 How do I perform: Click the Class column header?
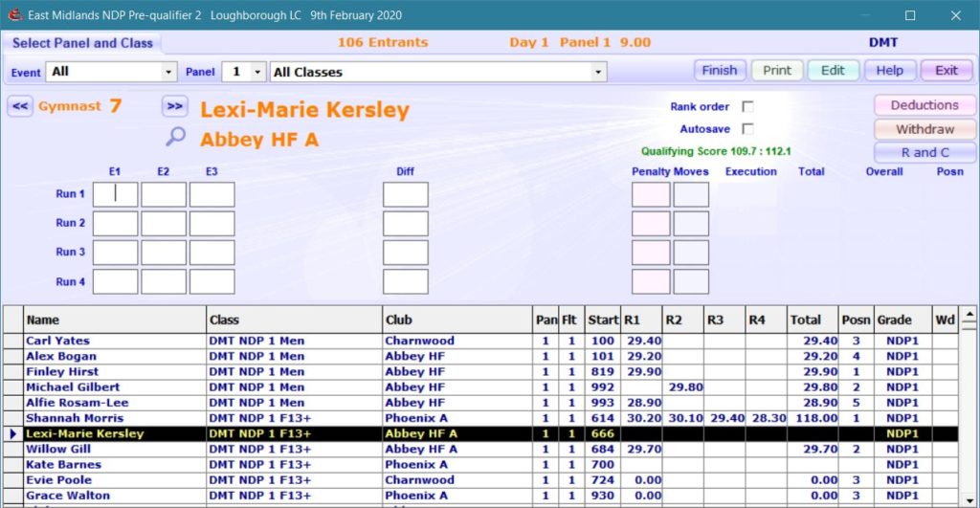[x=294, y=320]
